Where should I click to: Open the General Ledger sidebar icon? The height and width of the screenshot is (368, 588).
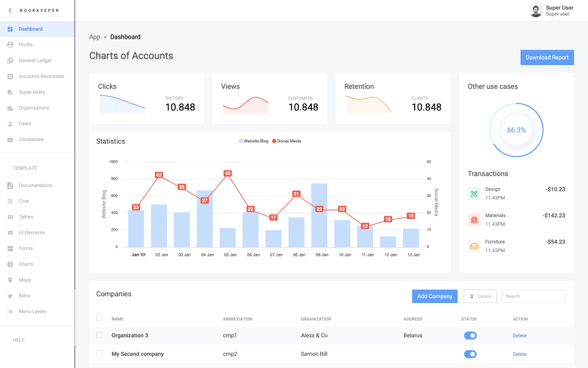pyautogui.click(x=9, y=60)
